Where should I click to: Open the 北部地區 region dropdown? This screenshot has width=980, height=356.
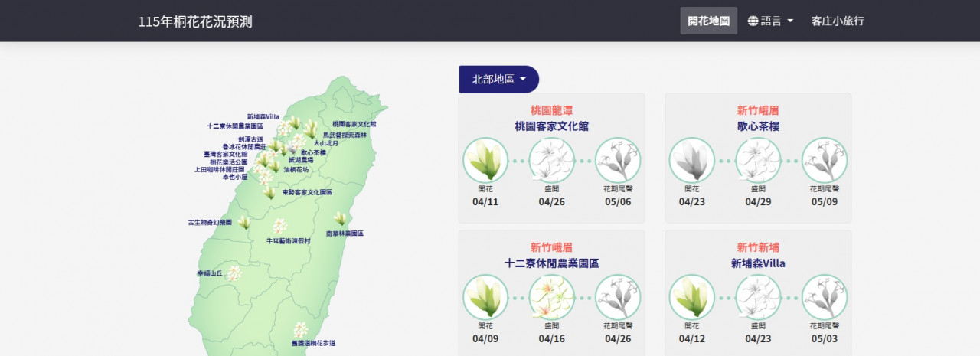pos(499,80)
